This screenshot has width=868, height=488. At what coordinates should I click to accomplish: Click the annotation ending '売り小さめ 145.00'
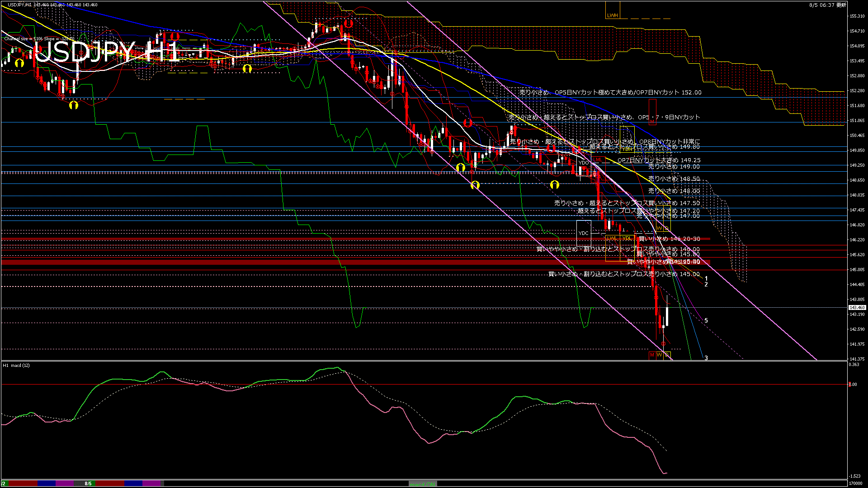tap(624, 274)
